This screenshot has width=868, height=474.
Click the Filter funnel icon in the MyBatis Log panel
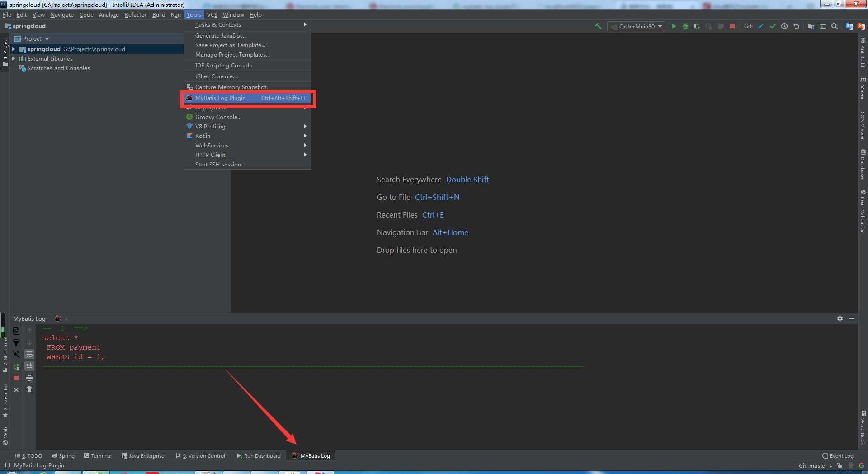(x=16, y=343)
